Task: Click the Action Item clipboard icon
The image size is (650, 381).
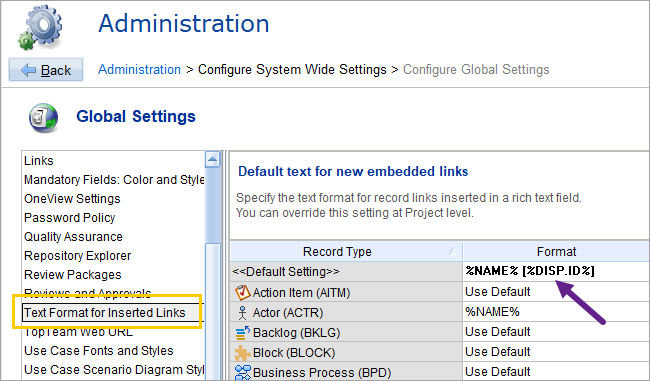Action: point(243,292)
